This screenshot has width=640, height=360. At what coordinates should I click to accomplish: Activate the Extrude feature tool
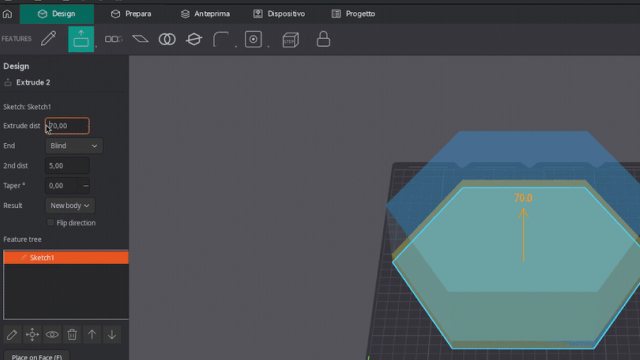[81, 39]
